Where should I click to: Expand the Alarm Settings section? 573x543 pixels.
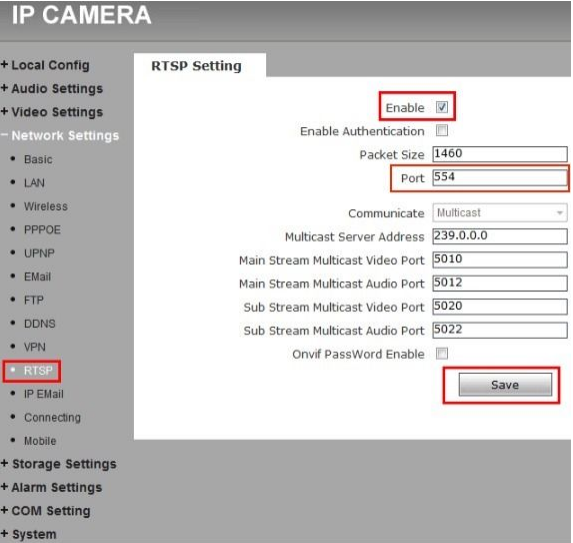pyautogui.click(x=52, y=487)
